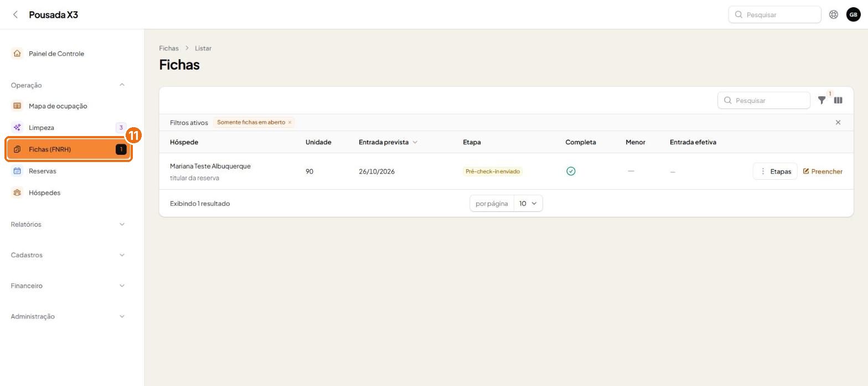Click the Hóspede column header
Viewport: 868px width, 386px height.
point(184,142)
